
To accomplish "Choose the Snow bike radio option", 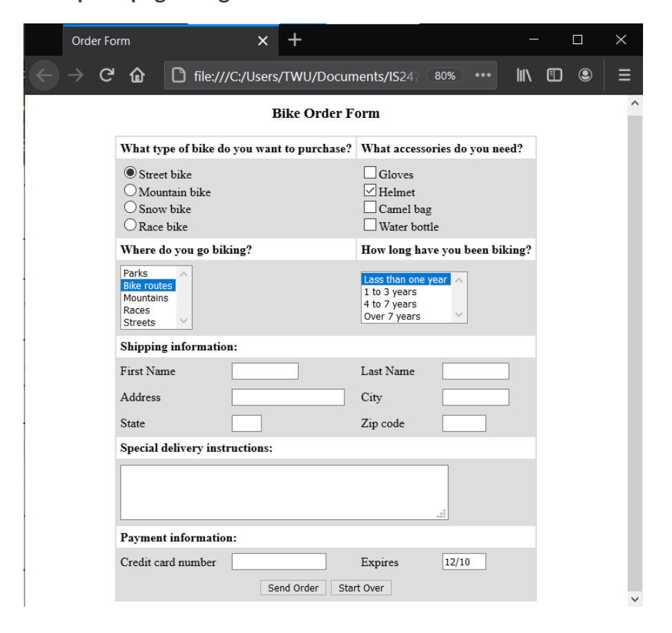I will point(130,208).
